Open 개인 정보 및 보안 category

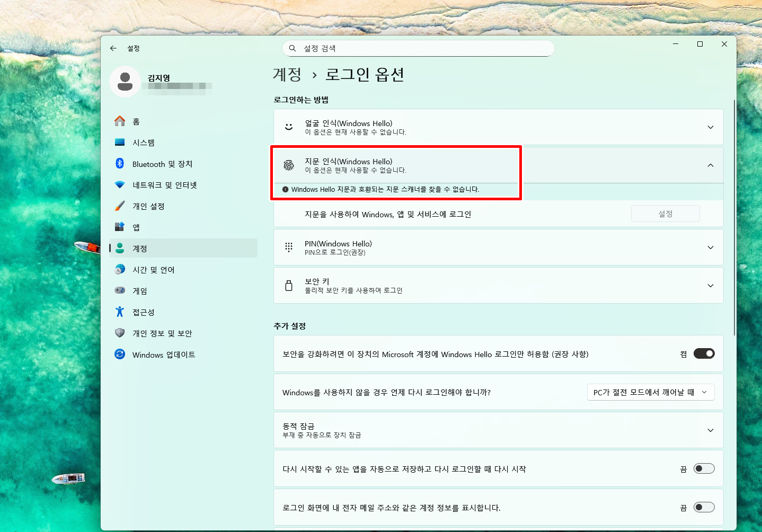click(x=183, y=333)
